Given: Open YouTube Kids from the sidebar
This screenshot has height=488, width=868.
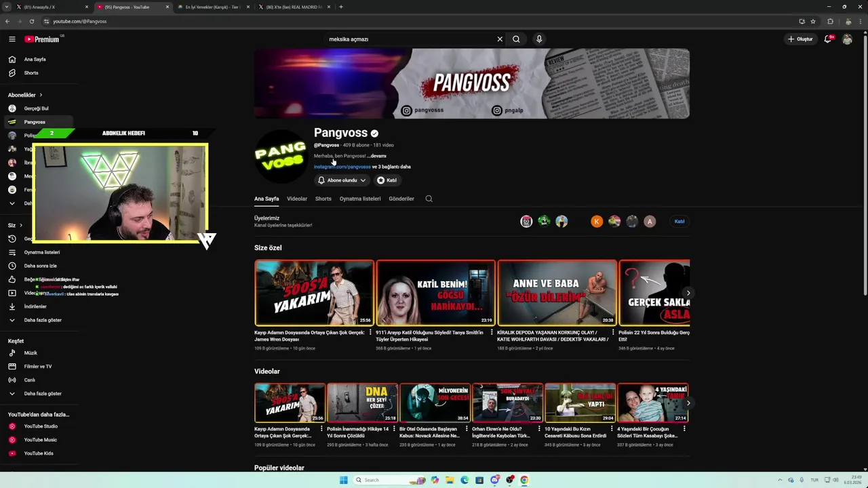Looking at the screenshot, I should pyautogui.click(x=39, y=453).
